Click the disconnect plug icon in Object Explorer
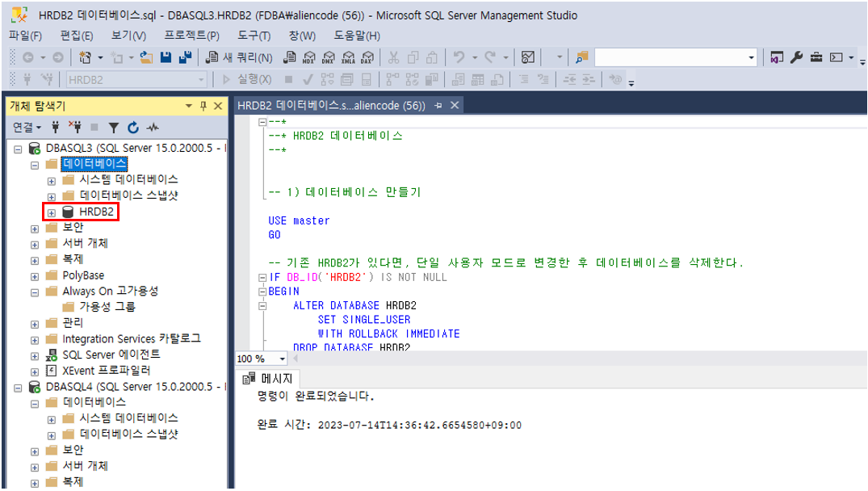 (x=75, y=128)
